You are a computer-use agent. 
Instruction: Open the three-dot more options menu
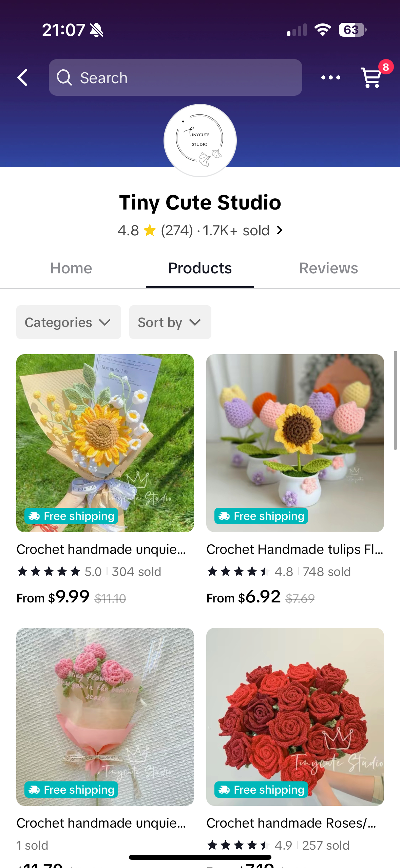tap(331, 78)
